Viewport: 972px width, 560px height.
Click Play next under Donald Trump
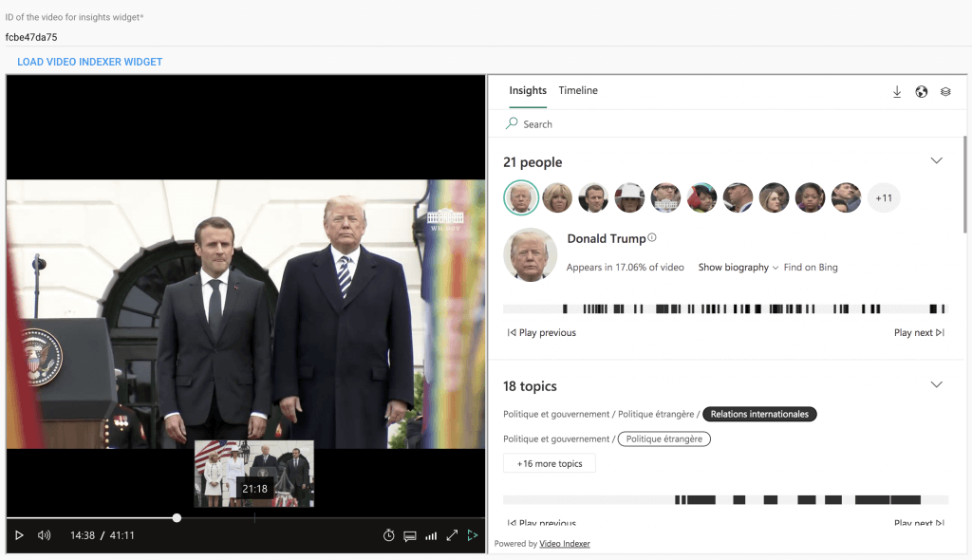point(919,332)
